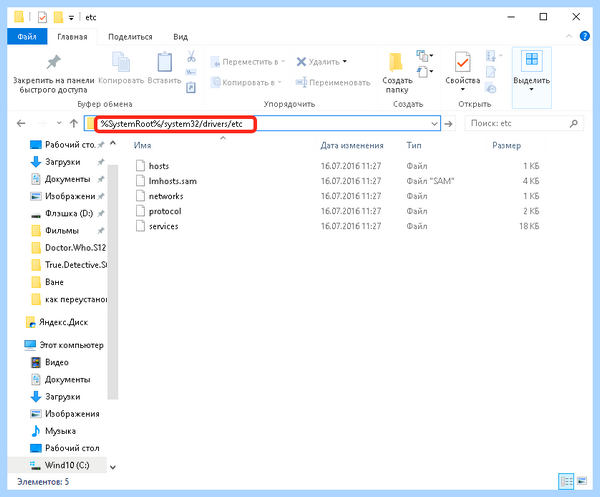Collapse the ribbon with the chevron

click(x=569, y=36)
